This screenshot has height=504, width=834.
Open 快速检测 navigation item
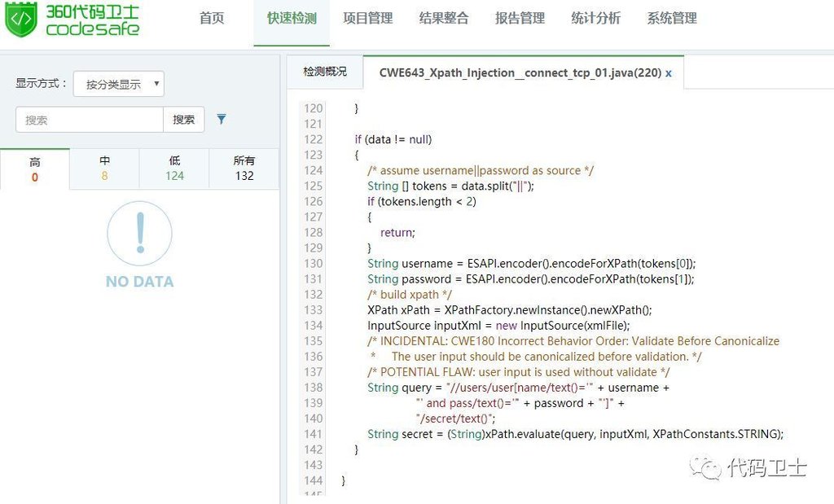[292, 19]
